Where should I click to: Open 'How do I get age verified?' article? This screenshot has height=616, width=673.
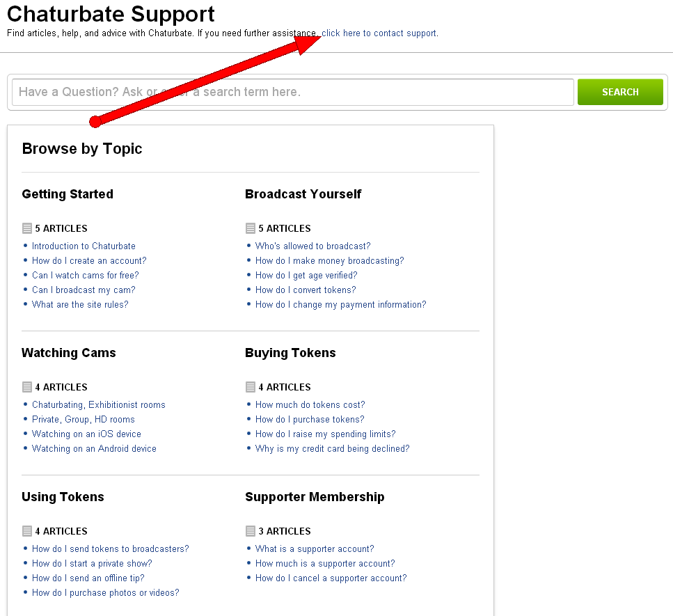(x=306, y=275)
